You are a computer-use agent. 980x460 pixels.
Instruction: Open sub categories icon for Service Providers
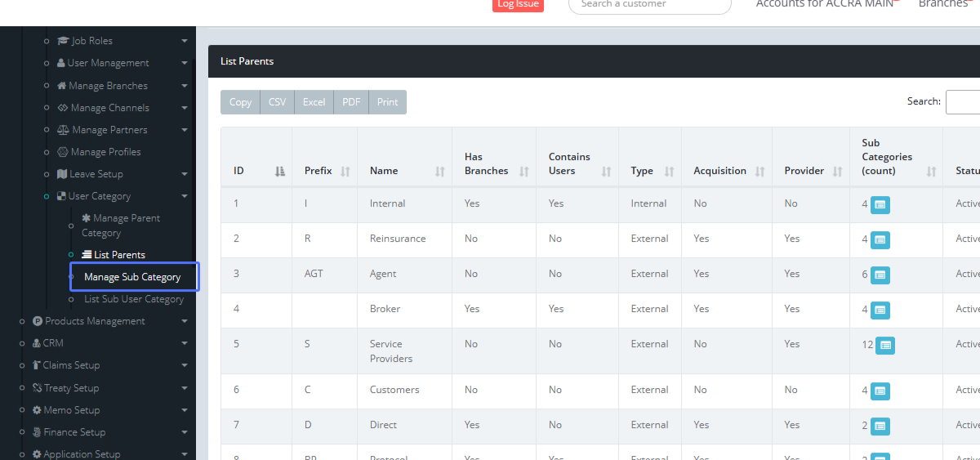pyautogui.click(x=884, y=346)
